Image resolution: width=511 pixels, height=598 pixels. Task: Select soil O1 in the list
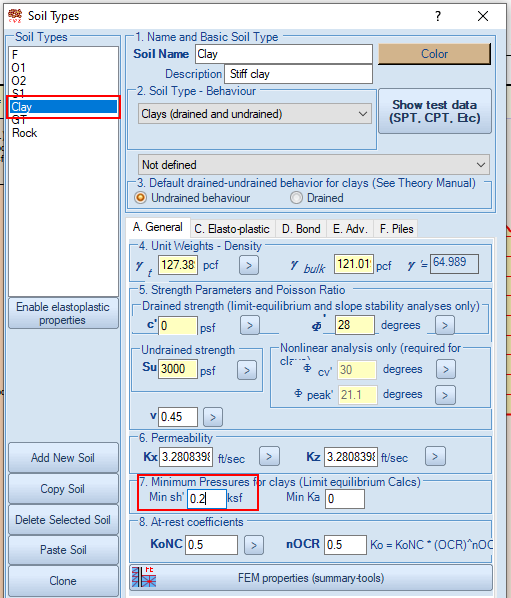pyautogui.click(x=63, y=68)
